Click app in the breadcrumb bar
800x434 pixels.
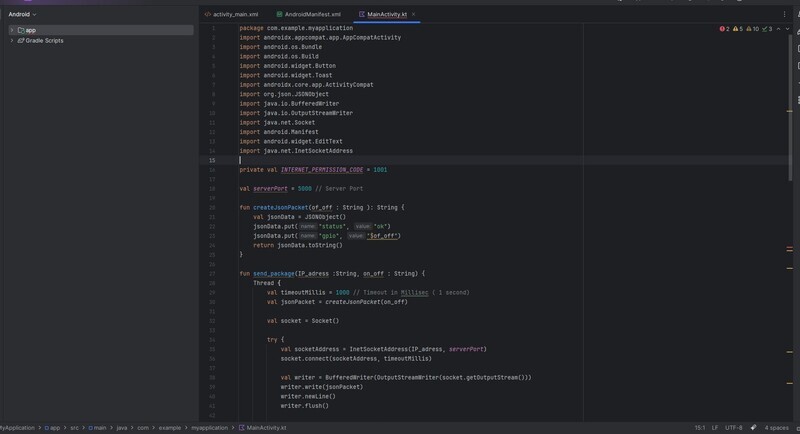pyautogui.click(x=52, y=428)
